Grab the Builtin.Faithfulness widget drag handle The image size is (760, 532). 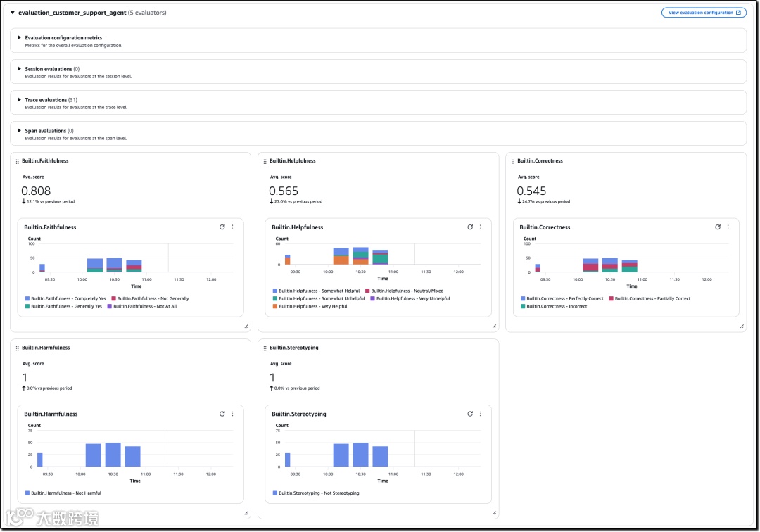coord(18,161)
